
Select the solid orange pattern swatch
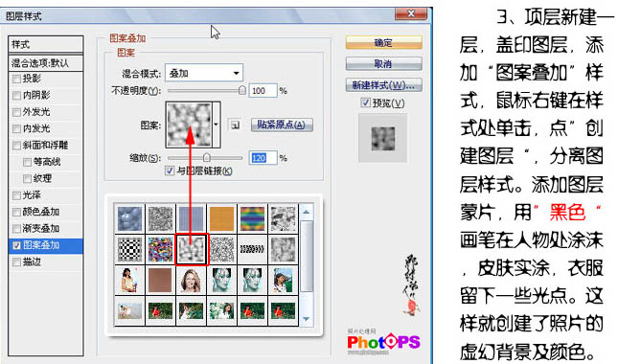coord(221,218)
